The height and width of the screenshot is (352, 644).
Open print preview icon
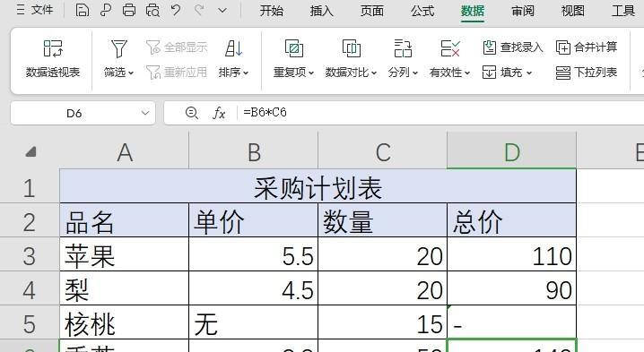coord(152,10)
